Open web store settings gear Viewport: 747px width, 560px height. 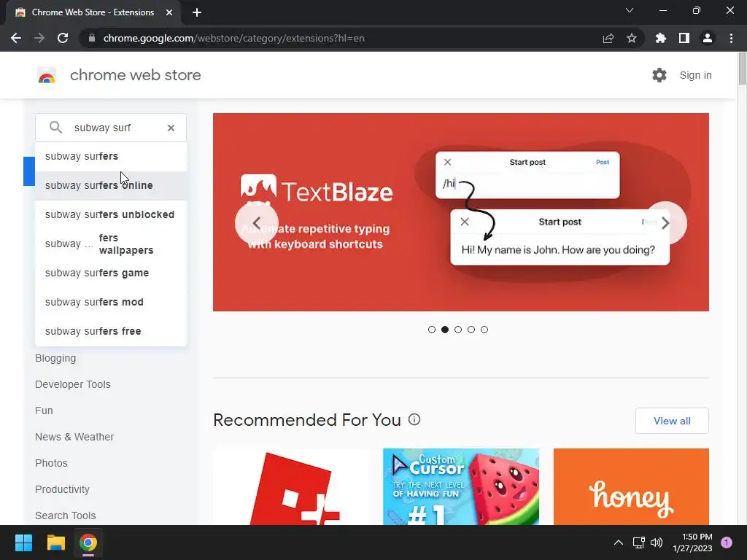659,75
